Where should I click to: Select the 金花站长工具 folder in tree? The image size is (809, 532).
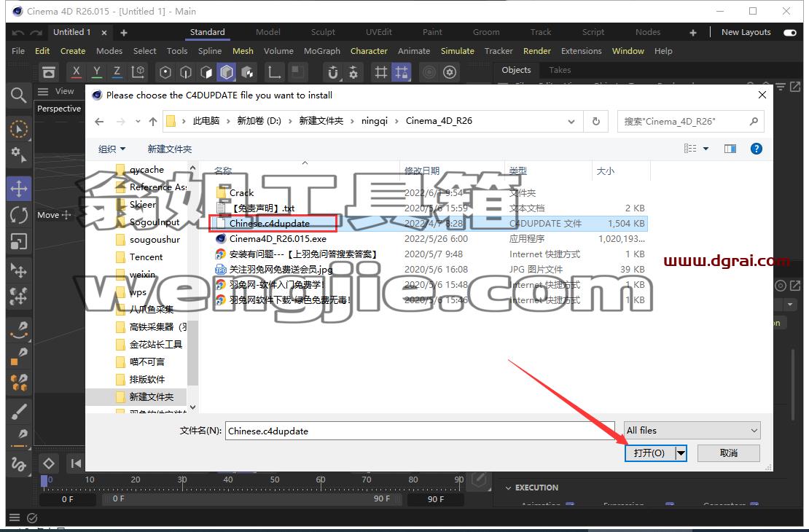[x=155, y=344]
